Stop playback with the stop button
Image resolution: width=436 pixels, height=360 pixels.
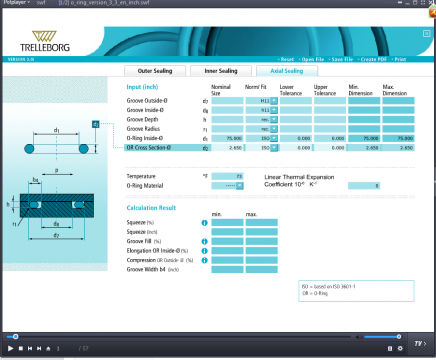click(x=21, y=348)
